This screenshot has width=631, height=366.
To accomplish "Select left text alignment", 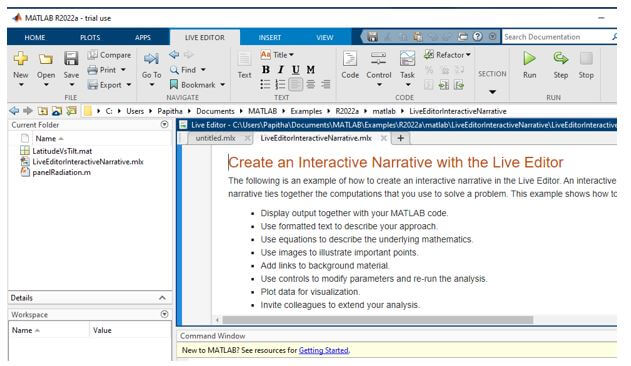I will click(296, 84).
